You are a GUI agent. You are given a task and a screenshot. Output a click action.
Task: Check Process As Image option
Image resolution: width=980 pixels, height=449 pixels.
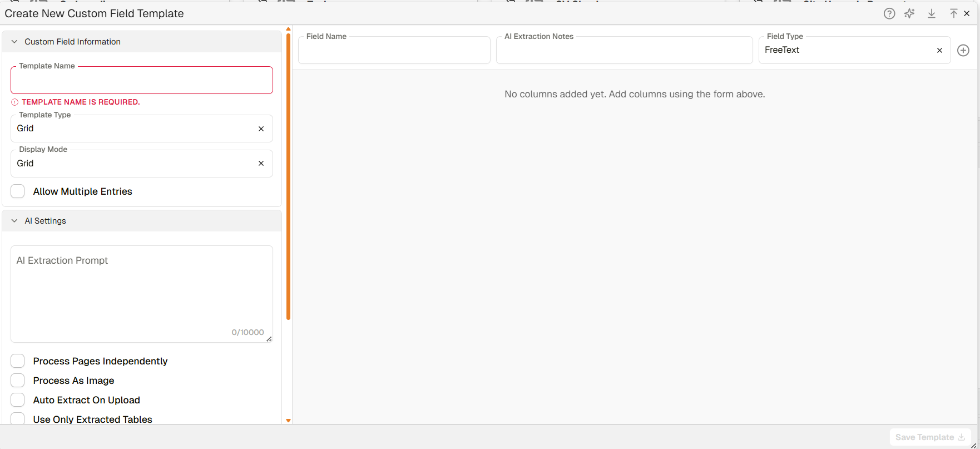(x=18, y=381)
